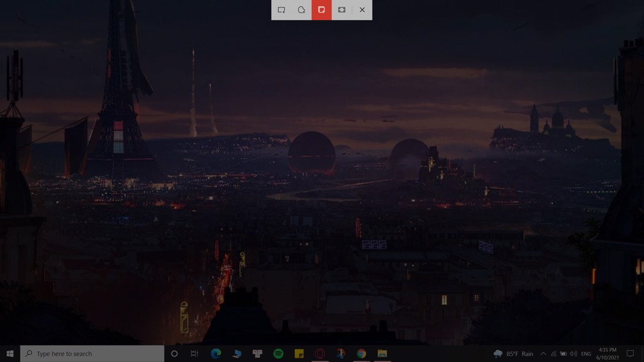Open the gray tiles app next to Spotify
644x362 pixels.
pos(257,353)
